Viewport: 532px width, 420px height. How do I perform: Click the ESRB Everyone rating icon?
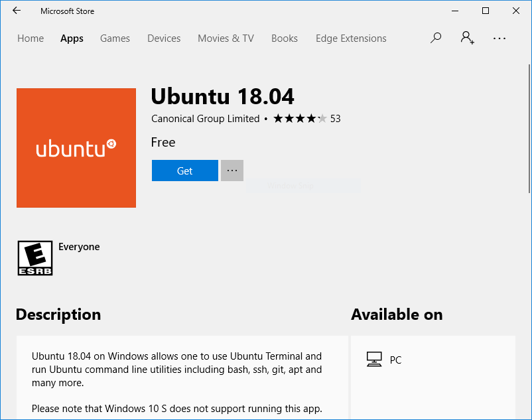point(34,257)
